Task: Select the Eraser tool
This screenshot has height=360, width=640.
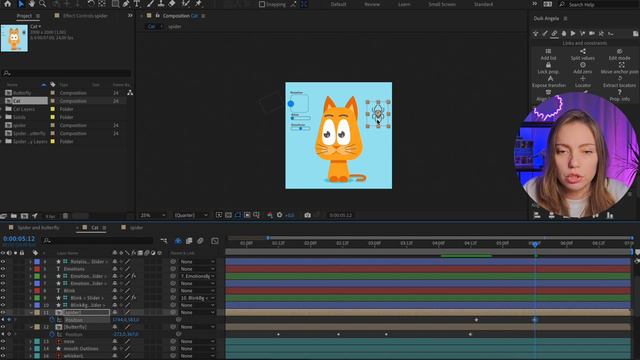Action: click(x=172, y=4)
